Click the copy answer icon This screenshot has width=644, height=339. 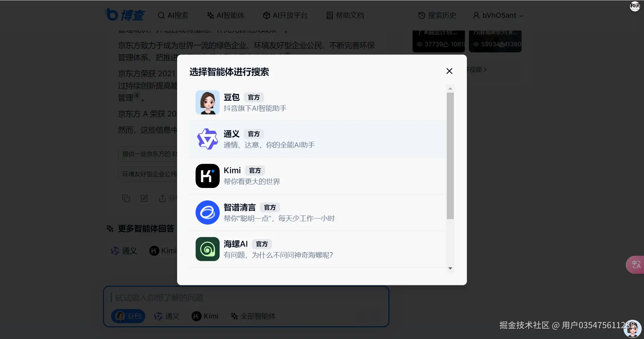[x=126, y=198]
